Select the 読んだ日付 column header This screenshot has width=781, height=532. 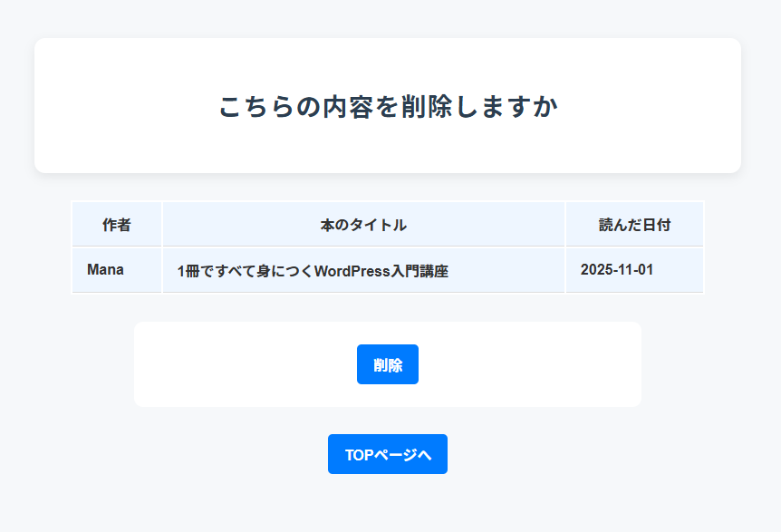[634, 225]
